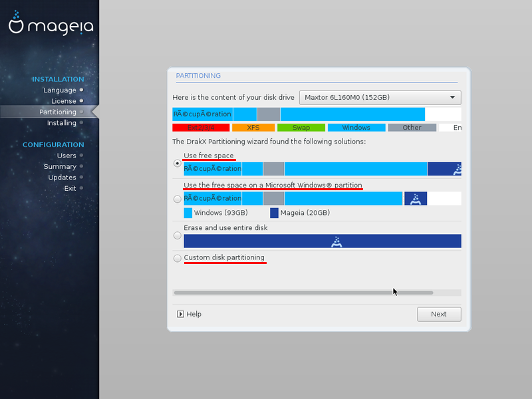This screenshot has height=399, width=532.
Task: Click the white empty space segment of the top disk bar
Action: 443,114
